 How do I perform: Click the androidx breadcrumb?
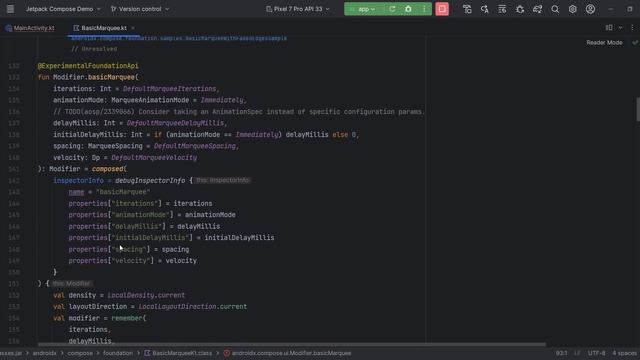44,353
